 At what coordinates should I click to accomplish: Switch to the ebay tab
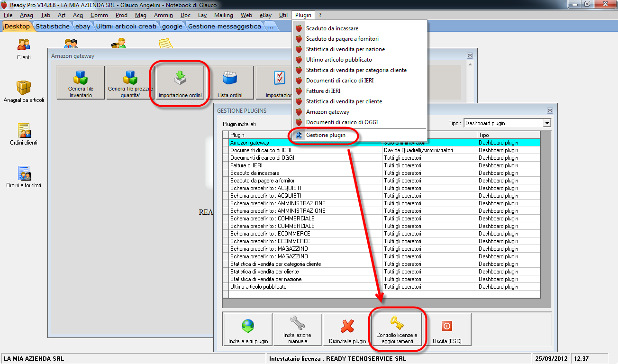(82, 26)
